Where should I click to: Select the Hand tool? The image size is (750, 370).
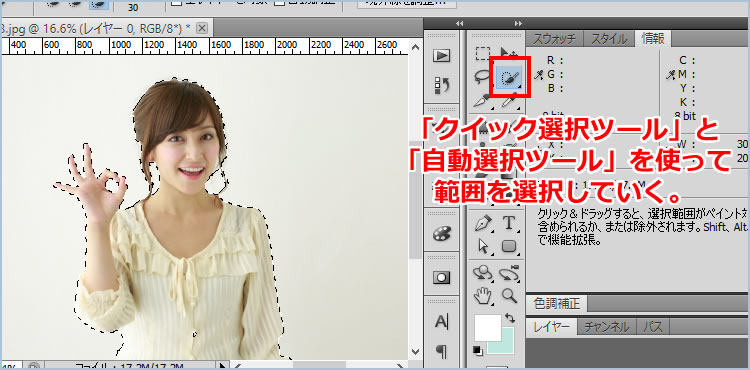pos(483,296)
